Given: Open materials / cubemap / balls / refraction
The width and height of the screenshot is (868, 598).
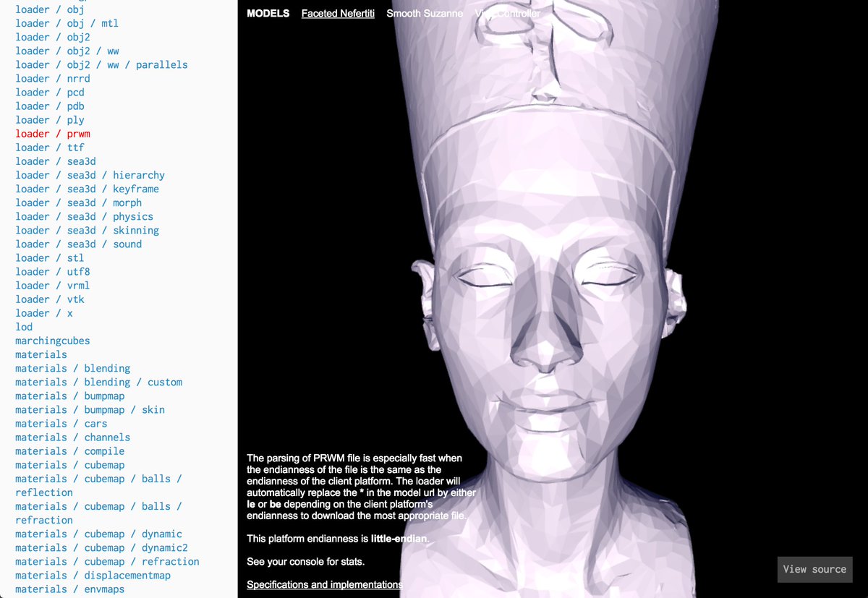Looking at the screenshot, I should pyautogui.click(x=99, y=513).
